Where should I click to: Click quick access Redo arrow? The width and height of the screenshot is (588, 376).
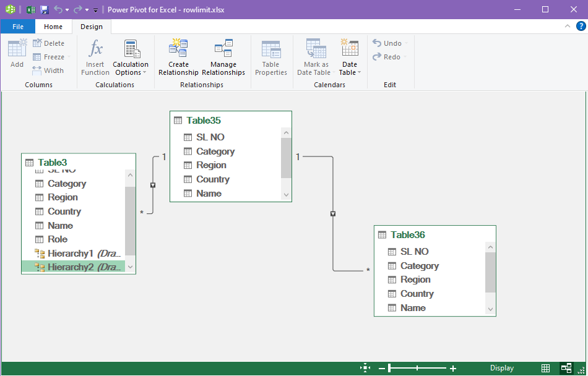click(x=77, y=9)
